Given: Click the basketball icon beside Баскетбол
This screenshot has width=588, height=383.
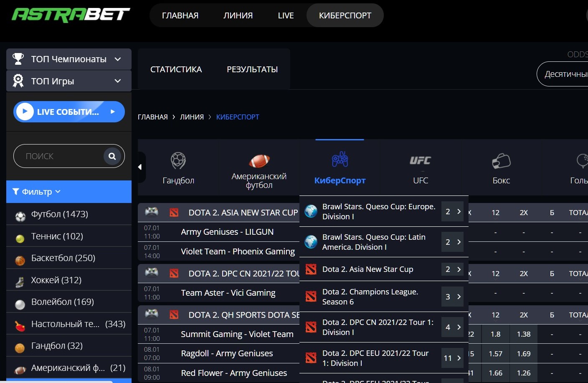Looking at the screenshot, I should coord(20,261).
